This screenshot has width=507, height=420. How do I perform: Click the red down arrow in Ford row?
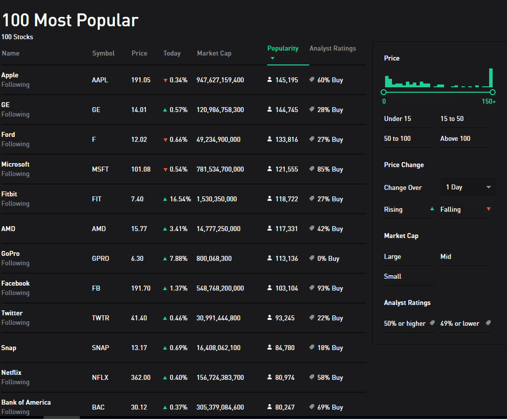tap(165, 140)
